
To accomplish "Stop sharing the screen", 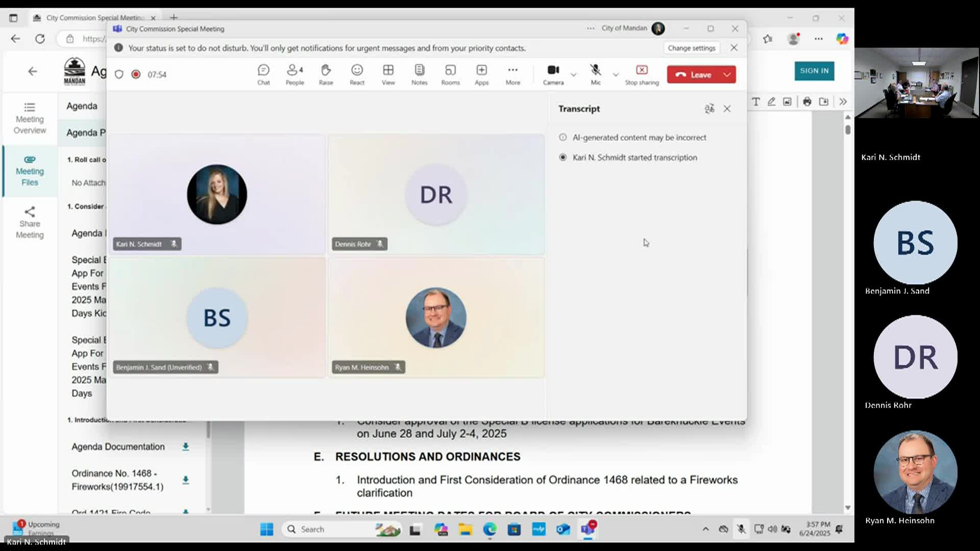I will click(642, 74).
